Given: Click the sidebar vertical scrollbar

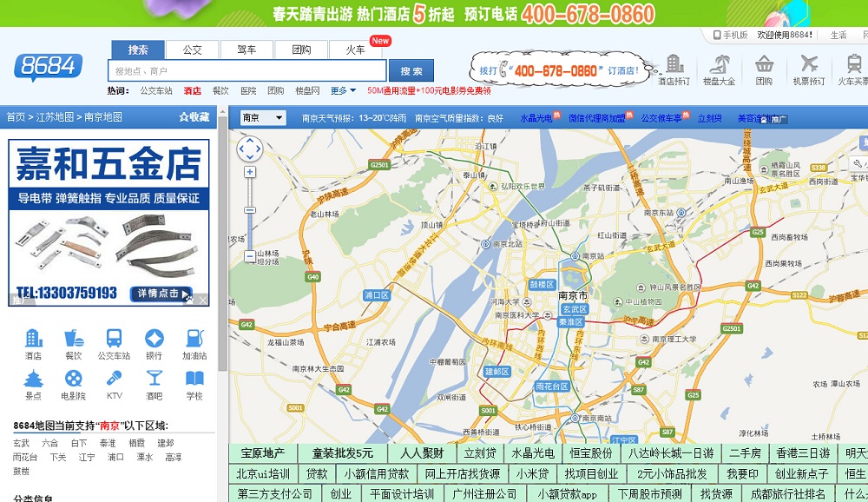Looking at the screenshot, I should pos(222,244).
